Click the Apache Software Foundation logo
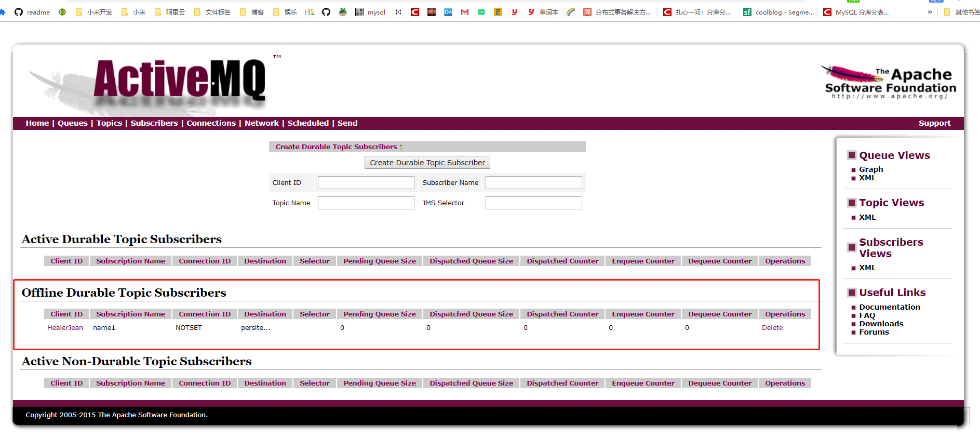980x438 pixels. click(889, 82)
